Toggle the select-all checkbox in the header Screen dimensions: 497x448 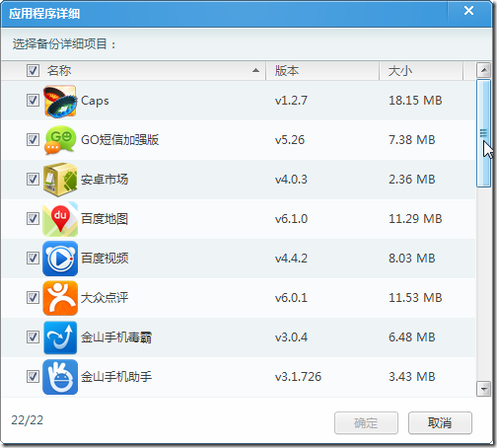coord(33,70)
